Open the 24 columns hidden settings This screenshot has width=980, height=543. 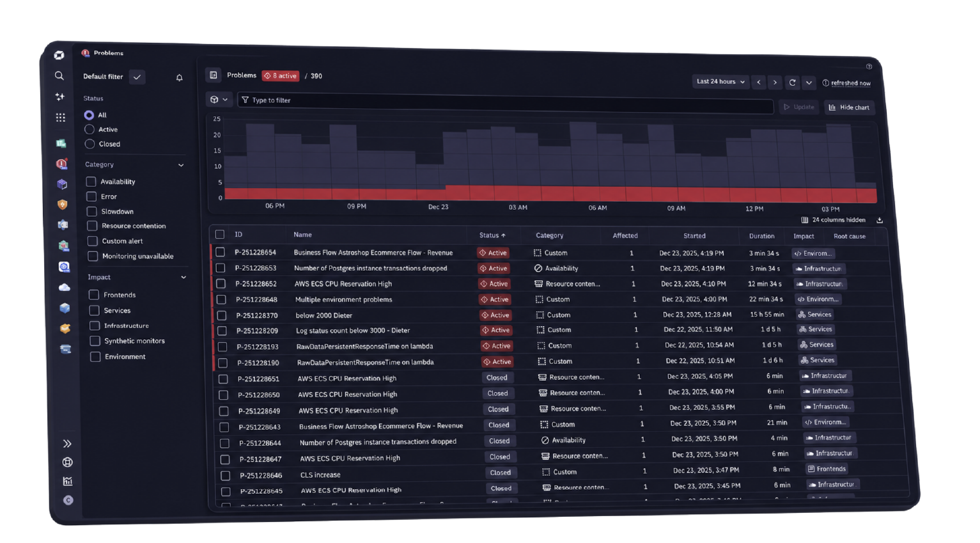[x=834, y=220]
